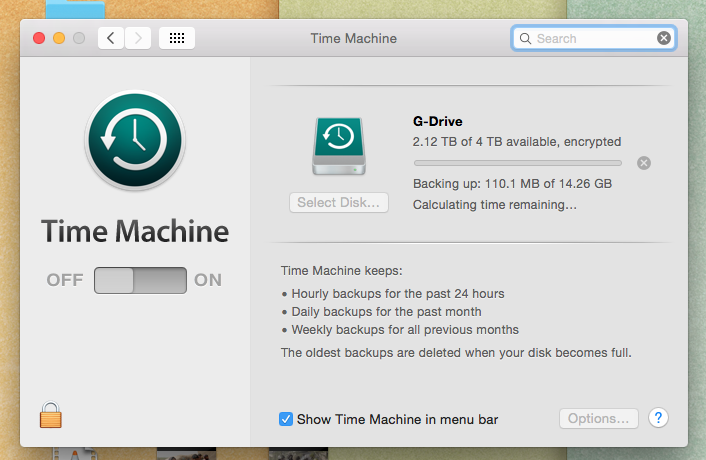The height and width of the screenshot is (460, 706).
Task: Cancel the backup with progress X button
Action: pos(644,163)
